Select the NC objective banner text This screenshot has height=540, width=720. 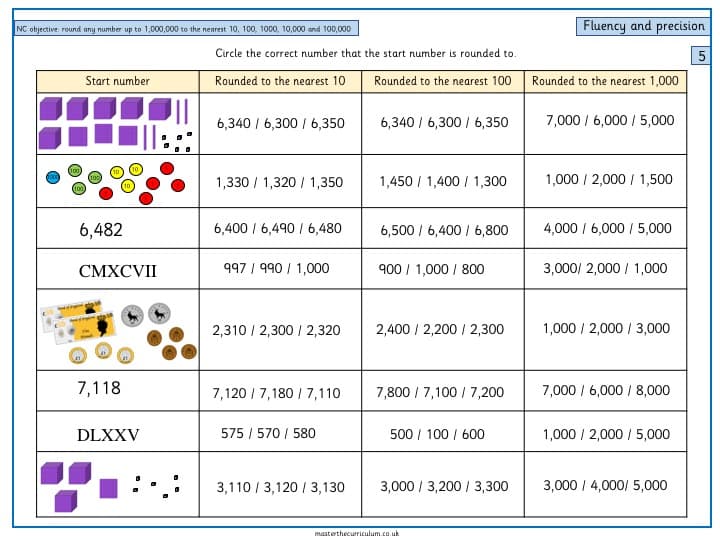click(x=184, y=28)
